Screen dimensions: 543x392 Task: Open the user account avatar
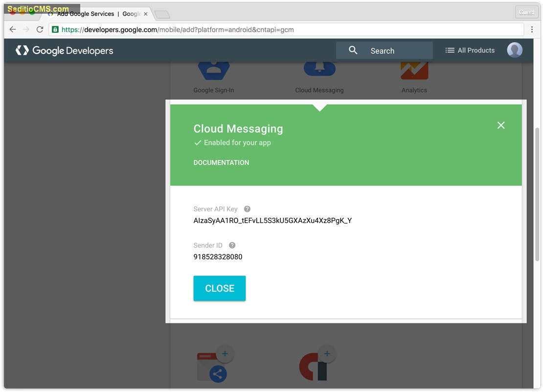click(515, 50)
